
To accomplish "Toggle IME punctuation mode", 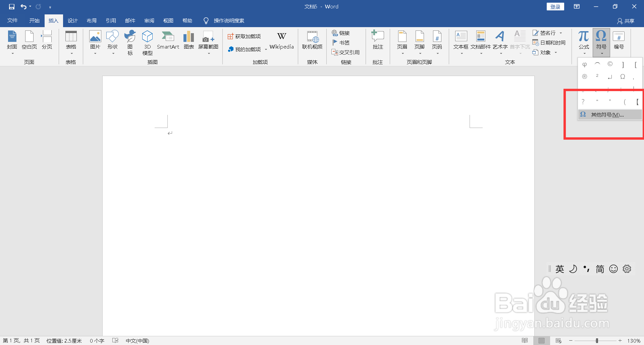I will pyautogui.click(x=586, y=269).
